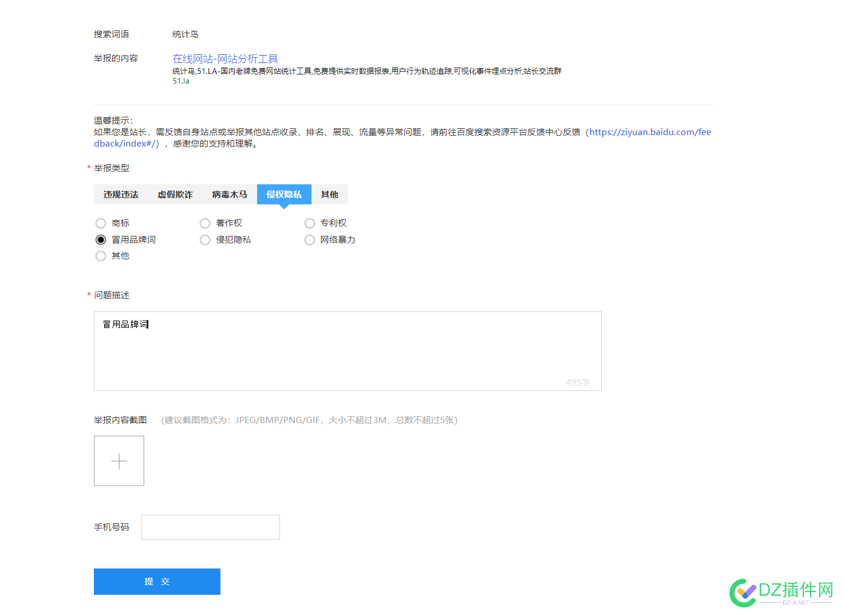The image size is (844, 616).
Task: Switch to the 违规违法 report type tab
Action: (x=121, y=195)
